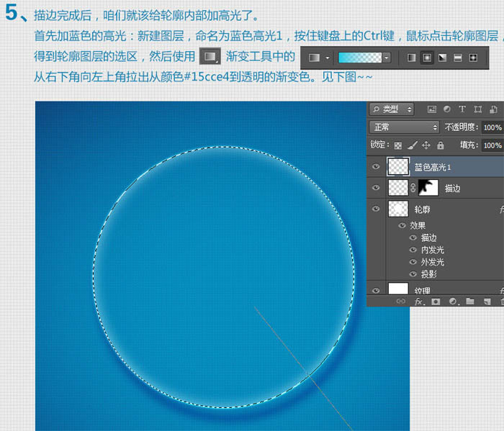Viewport: 504px width, 431px height.
Task: Toggle visibility of 内发光 effect
Action: point(413,250)
